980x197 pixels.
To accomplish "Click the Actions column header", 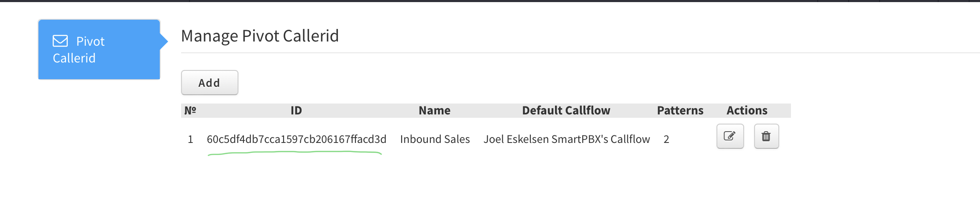I will click(x=747, y=111).
